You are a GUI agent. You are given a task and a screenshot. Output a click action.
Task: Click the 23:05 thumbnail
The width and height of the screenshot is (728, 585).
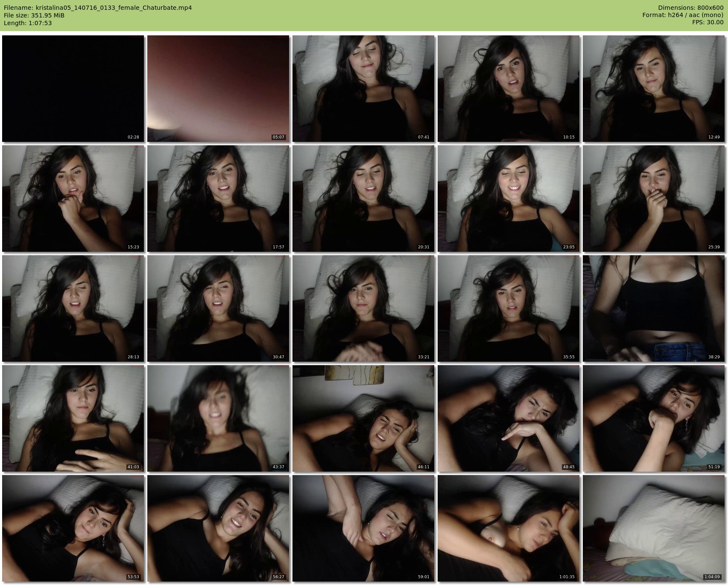click(x=509, y=199)
